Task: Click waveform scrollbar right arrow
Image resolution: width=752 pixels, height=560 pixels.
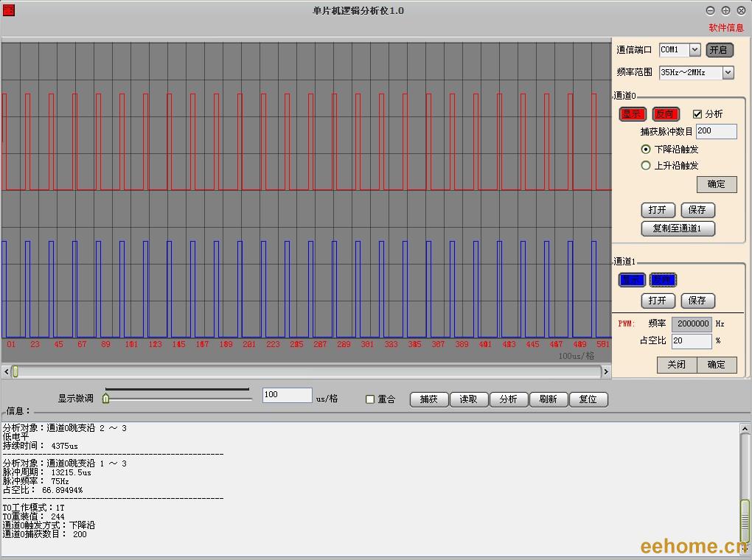Action: tap(606, 371)
